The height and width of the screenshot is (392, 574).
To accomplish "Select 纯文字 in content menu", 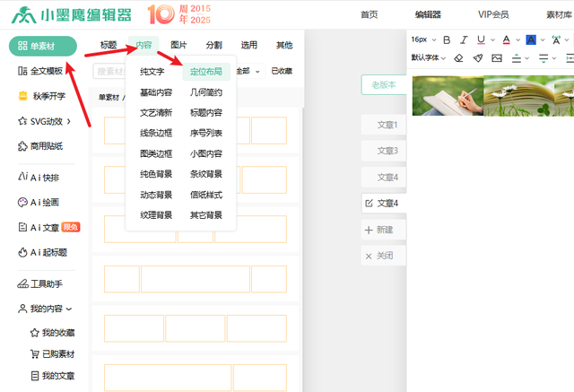I will [152, 72].
